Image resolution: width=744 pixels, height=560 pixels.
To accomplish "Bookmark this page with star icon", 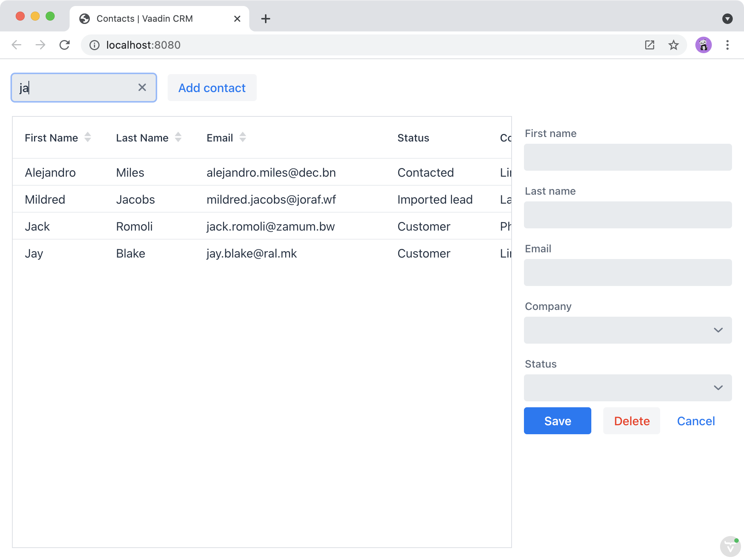I will click(673, 45).
